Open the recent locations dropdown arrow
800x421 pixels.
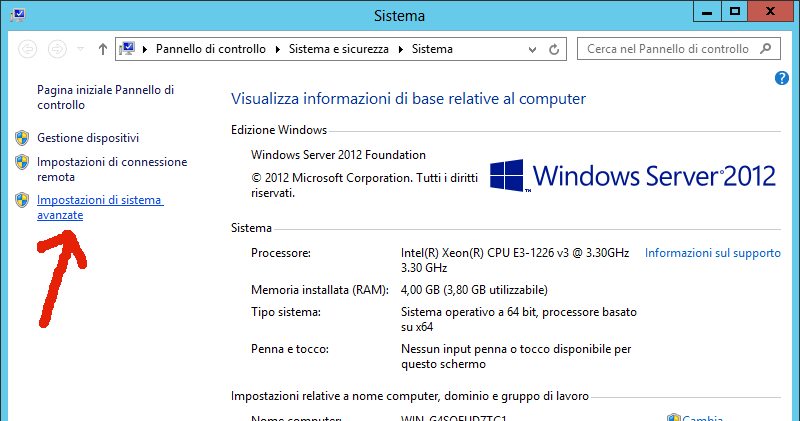click(x=81, y=49)
